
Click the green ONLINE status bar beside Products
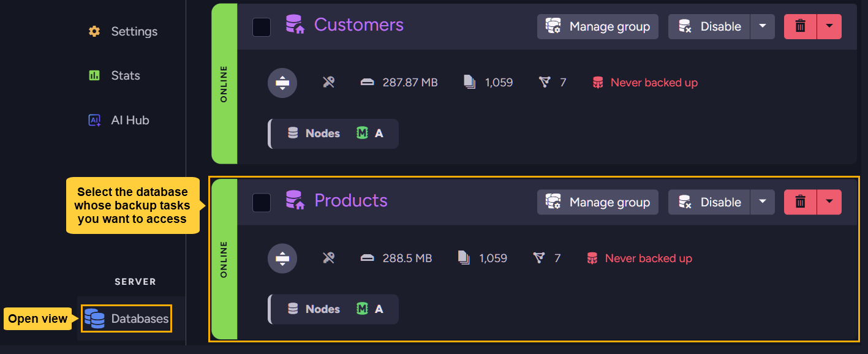225,258
